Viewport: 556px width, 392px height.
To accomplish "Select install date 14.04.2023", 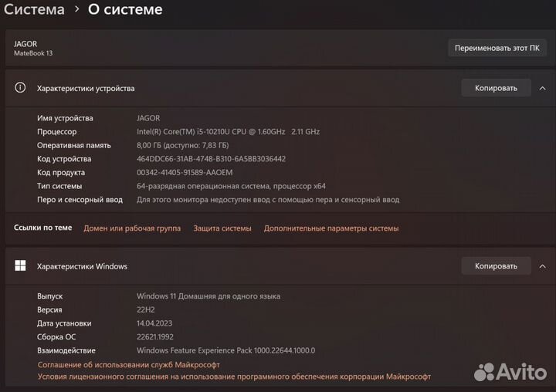I will click(154, 323).
